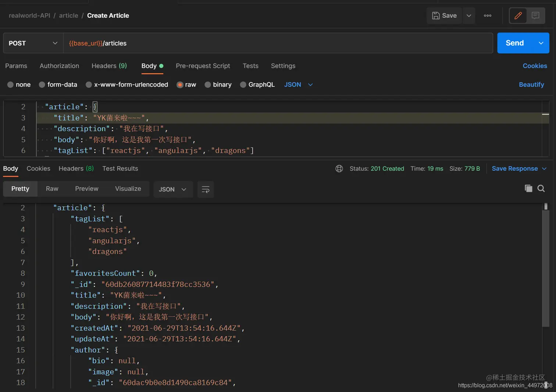Click the "reactjs" response tag line
556x392 pixels.
(110, 229)
